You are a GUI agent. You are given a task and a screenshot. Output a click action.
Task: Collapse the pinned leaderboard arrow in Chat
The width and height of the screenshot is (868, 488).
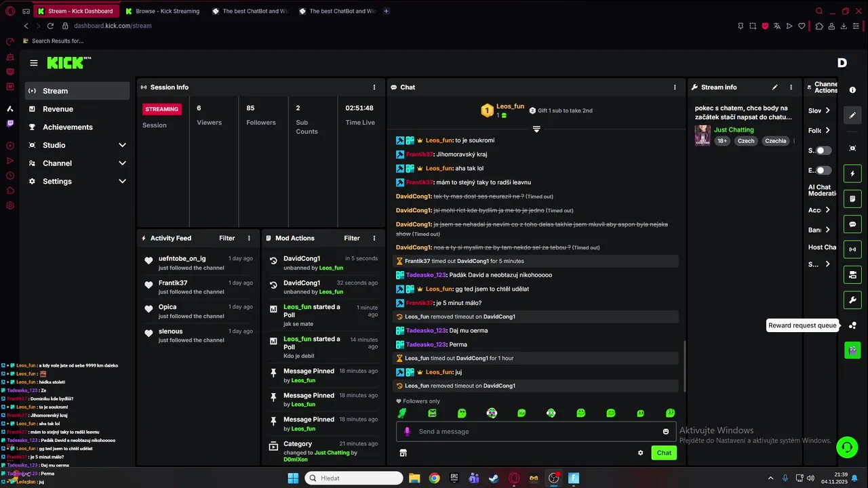(x=536, y=129)
